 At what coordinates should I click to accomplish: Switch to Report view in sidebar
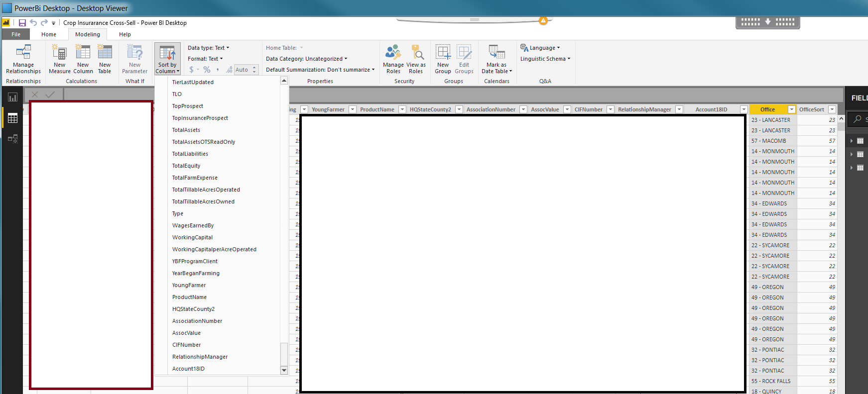click(x=12, y=97)
